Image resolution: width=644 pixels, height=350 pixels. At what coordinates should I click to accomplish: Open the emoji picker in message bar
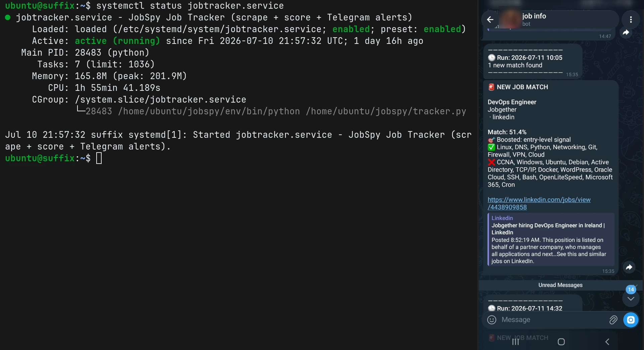[492, 320]
